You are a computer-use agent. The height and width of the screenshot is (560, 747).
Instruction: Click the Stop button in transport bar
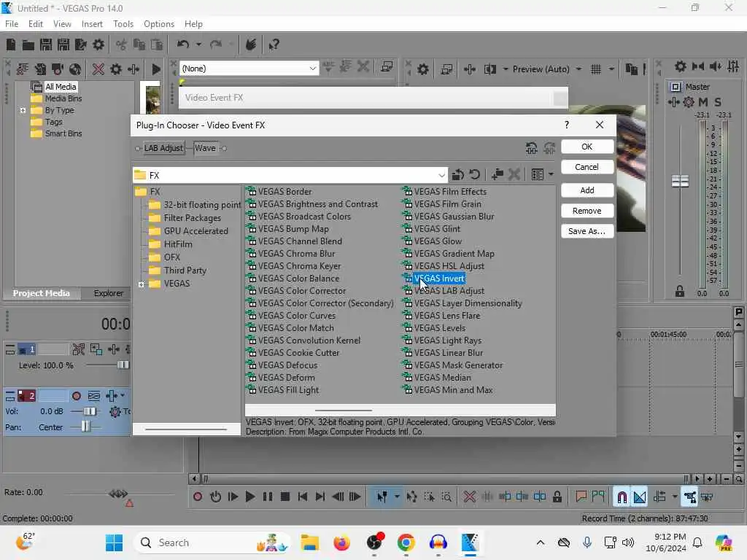(x=285, y=497)
